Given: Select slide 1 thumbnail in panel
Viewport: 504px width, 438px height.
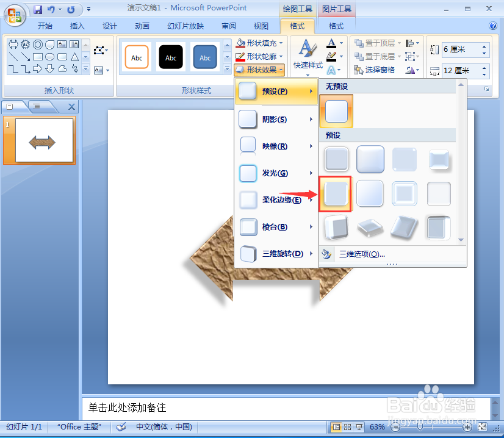Looking at the screenshot, I should (45, 140).
